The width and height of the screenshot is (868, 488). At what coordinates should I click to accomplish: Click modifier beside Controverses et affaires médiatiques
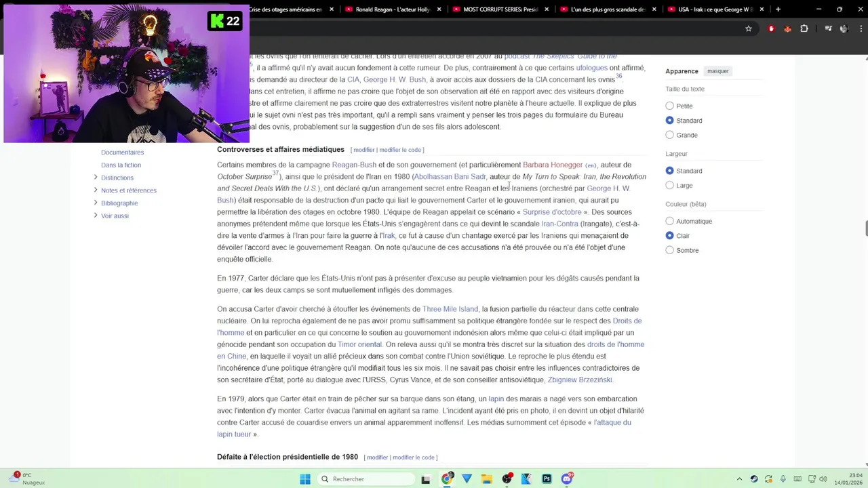click(363, 150)
